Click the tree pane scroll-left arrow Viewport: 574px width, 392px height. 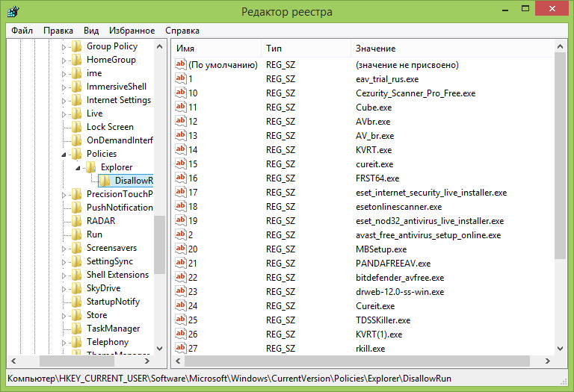[13, 361]
